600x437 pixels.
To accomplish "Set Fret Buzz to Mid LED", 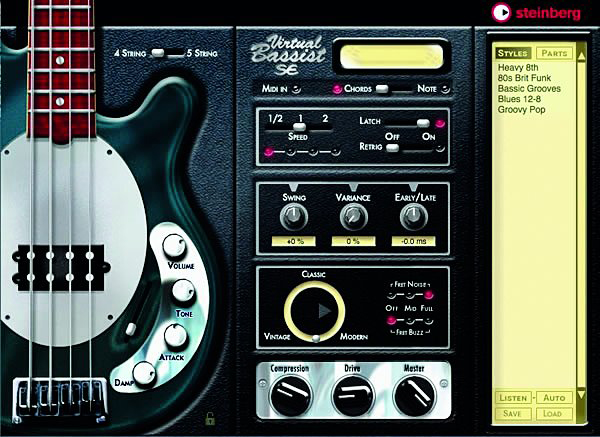I will (409, 320).
